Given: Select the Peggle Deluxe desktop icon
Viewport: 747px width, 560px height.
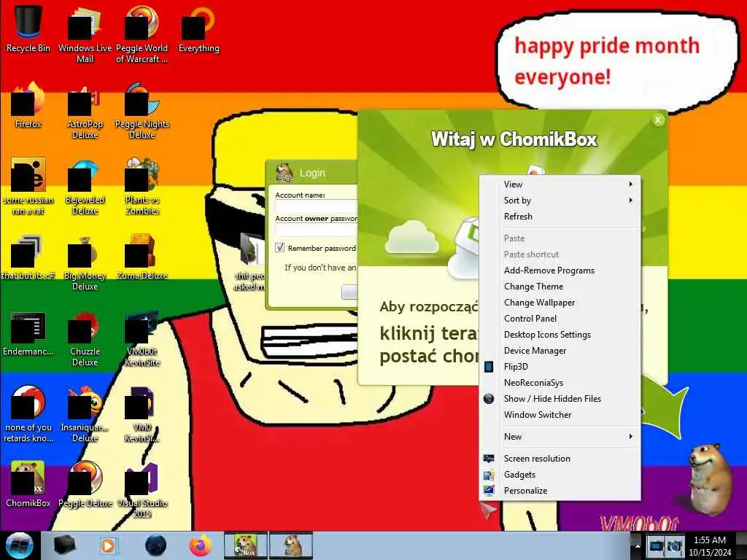Looking at the screenshot, I should (x=85, y=484).
